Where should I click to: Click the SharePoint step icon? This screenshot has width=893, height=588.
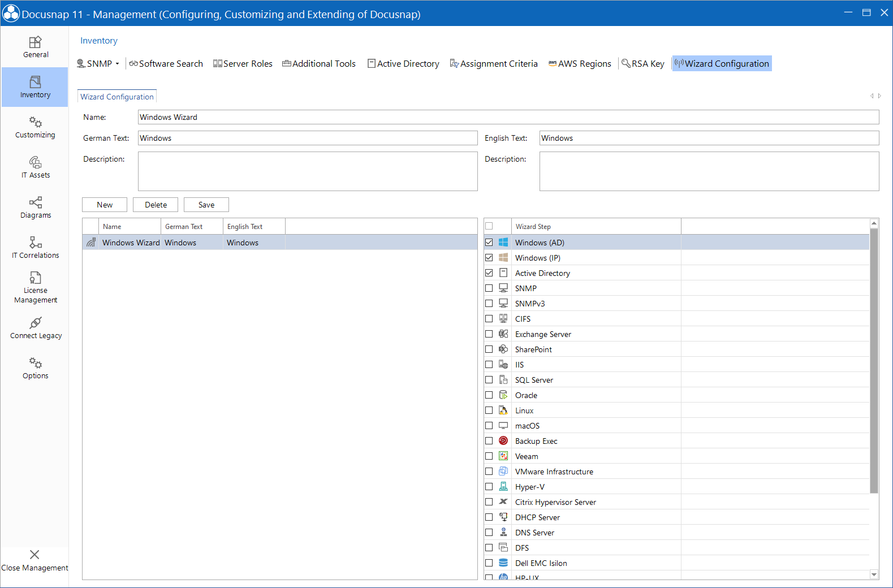pos(503,349)
